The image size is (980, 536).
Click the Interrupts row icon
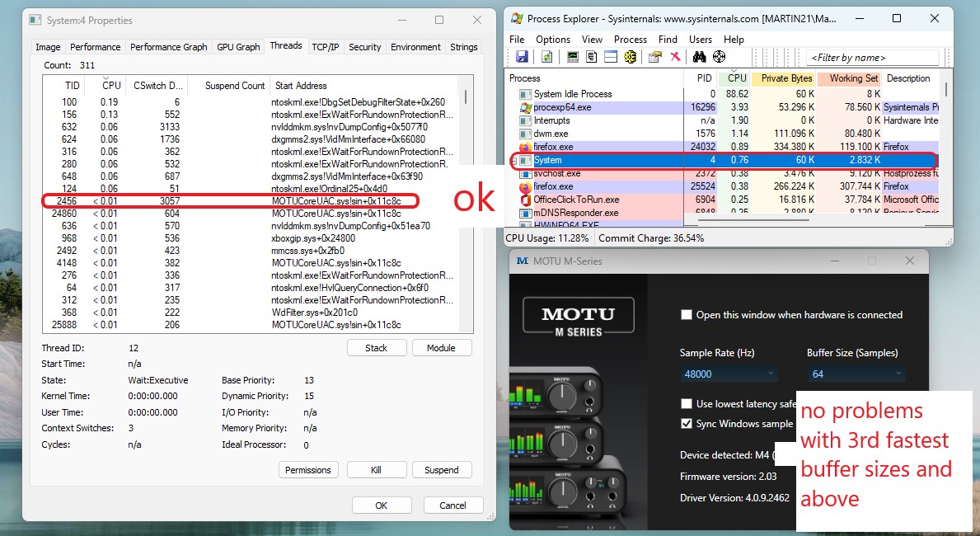coord(526,120)
